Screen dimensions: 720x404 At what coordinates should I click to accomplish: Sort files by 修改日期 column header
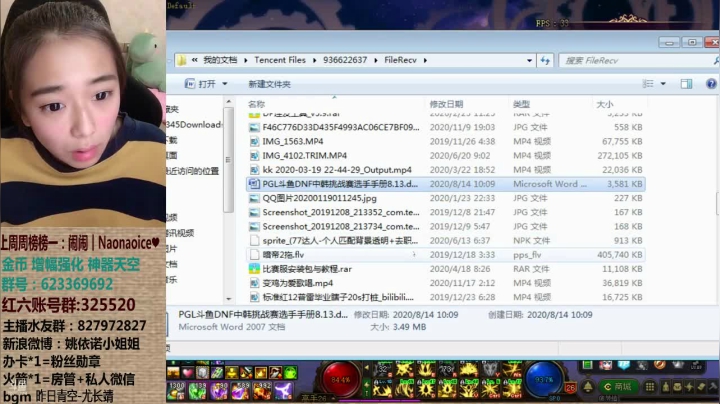tap(467, 104)
